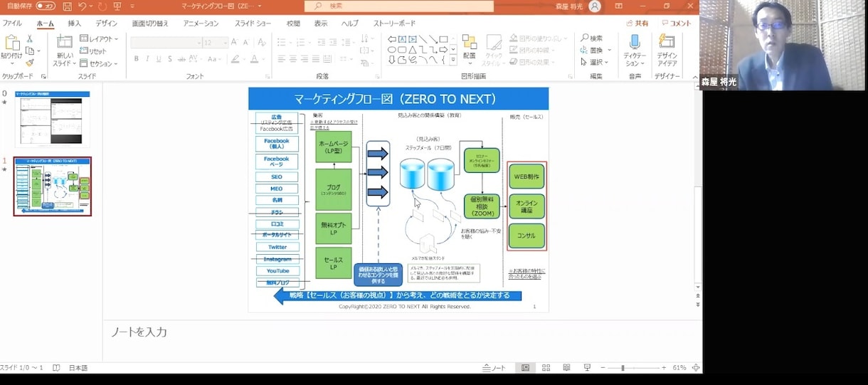The height and width of the screenshot is (385, 868).
Task: Click the 貼り付け paste icon
Action: 11,43
